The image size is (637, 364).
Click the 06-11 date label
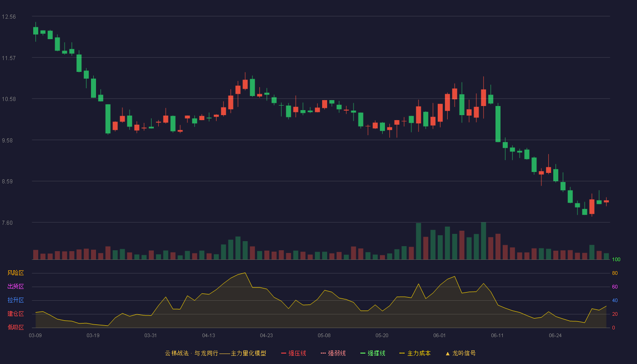tap(497, 335)
